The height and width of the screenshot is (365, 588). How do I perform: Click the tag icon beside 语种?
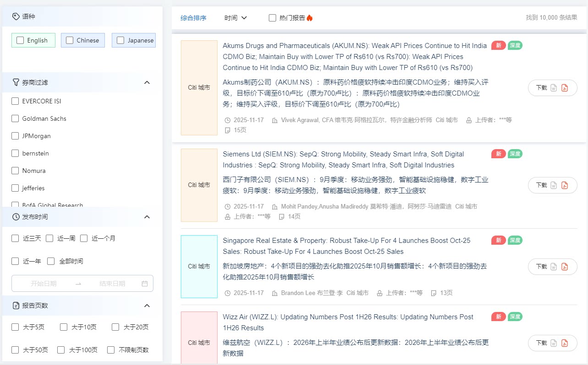[16, 16]
